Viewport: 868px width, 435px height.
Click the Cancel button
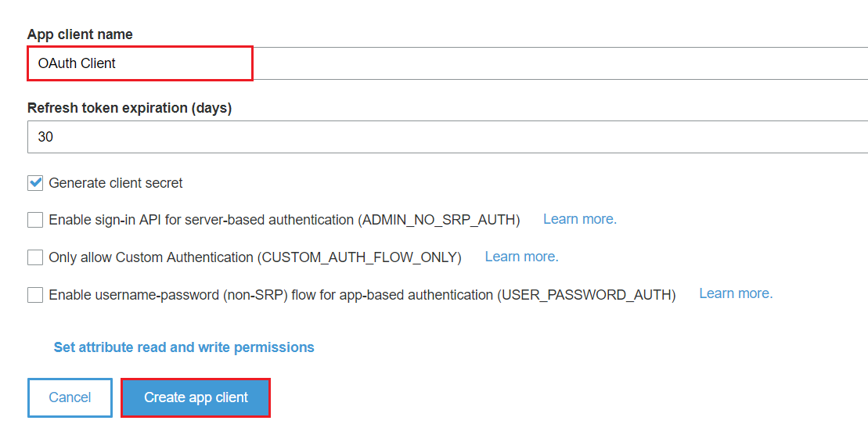tap(70, 397)
